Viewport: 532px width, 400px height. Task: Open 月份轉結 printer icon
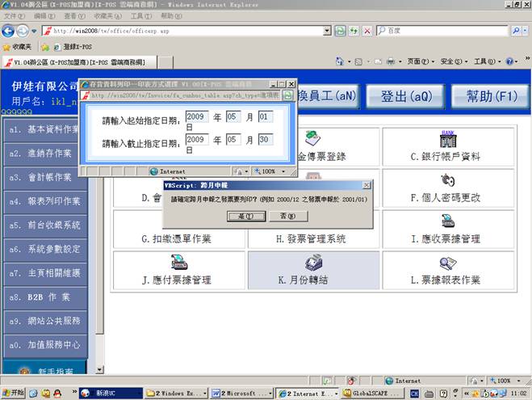tap(313, 263)
